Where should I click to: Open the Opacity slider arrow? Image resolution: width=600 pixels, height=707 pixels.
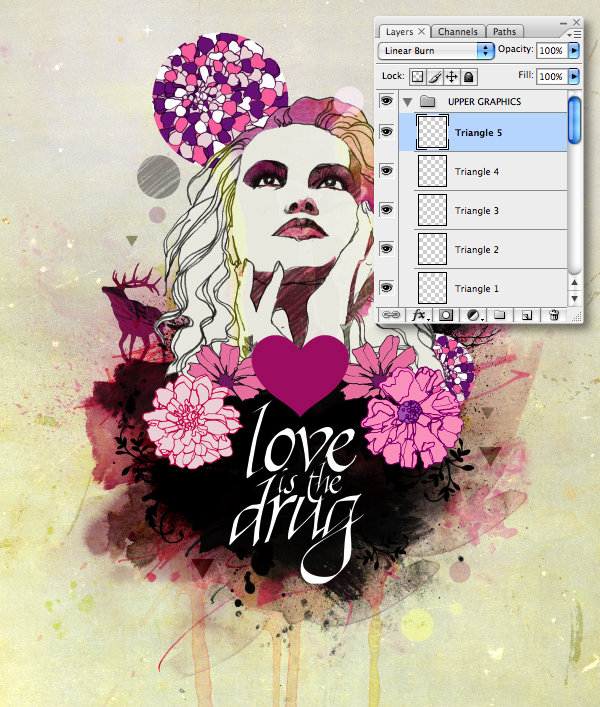click(574, 50)
